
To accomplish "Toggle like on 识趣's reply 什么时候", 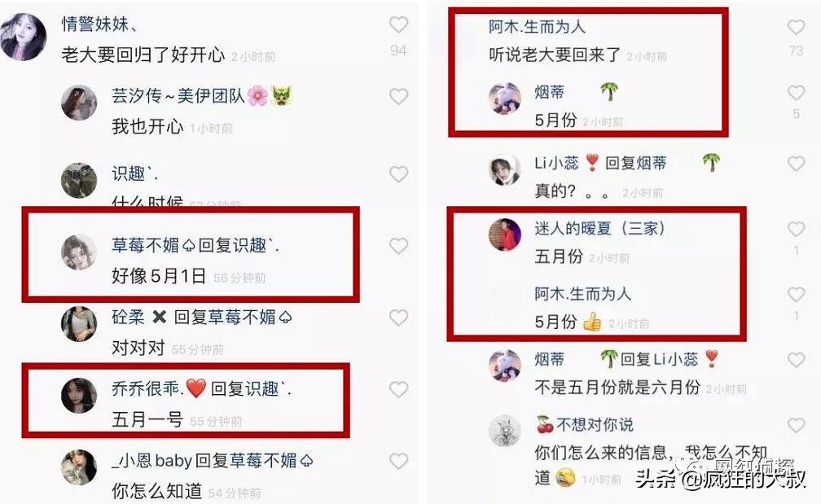I will [x=398, y=173].
